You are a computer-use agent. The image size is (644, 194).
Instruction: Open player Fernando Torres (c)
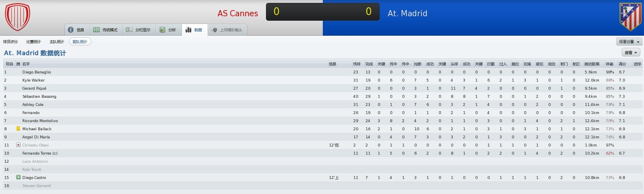pos(40,153)
